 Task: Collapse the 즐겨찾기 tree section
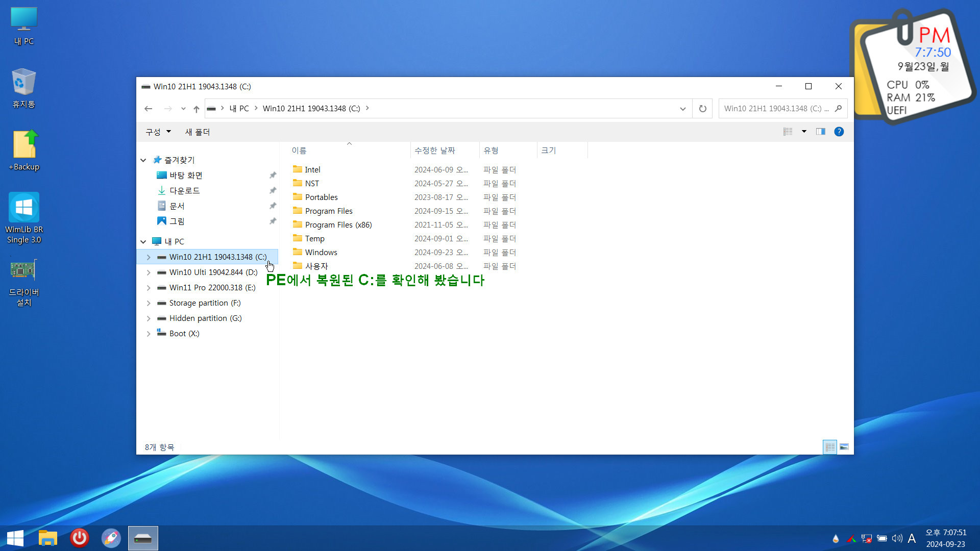[x=143, y=160]
